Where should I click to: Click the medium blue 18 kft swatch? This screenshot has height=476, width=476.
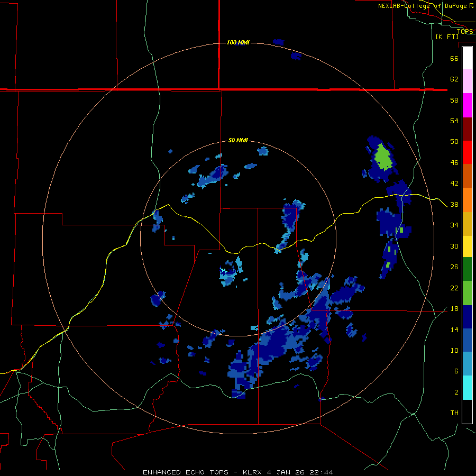pyautogui.click(x=467, y=340)
